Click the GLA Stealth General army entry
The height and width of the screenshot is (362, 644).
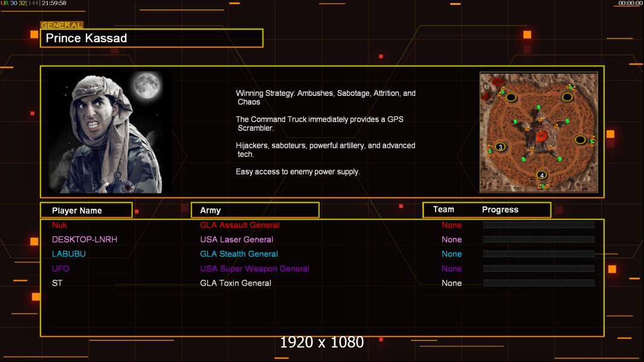[239, 254]
